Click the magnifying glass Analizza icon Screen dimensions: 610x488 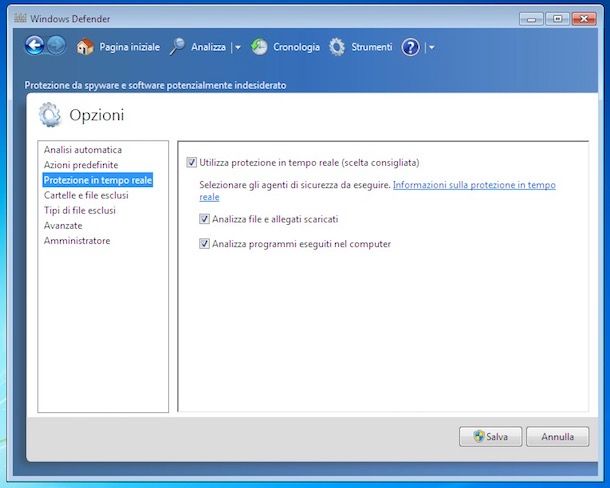pyautogui.click(x=177, y=47)
